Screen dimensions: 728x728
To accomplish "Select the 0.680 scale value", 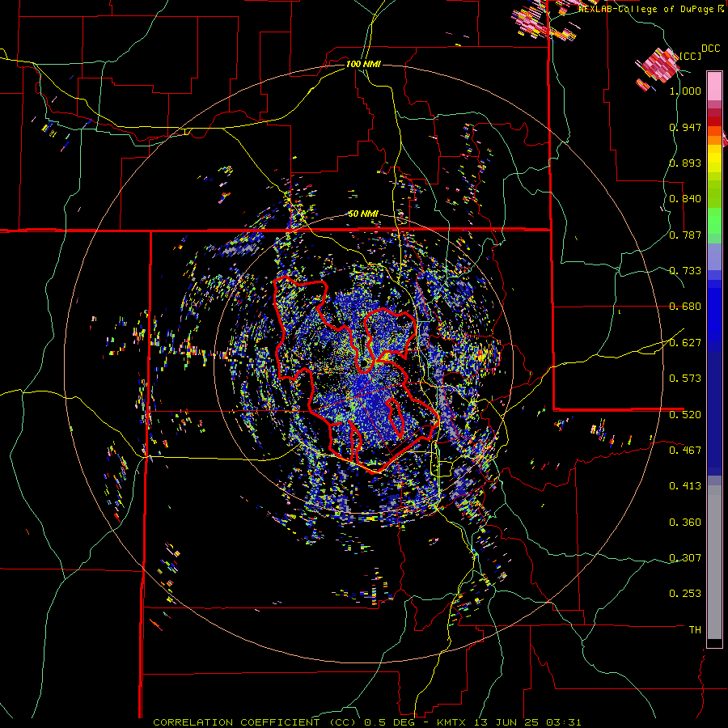I will (x=685, y=307).
